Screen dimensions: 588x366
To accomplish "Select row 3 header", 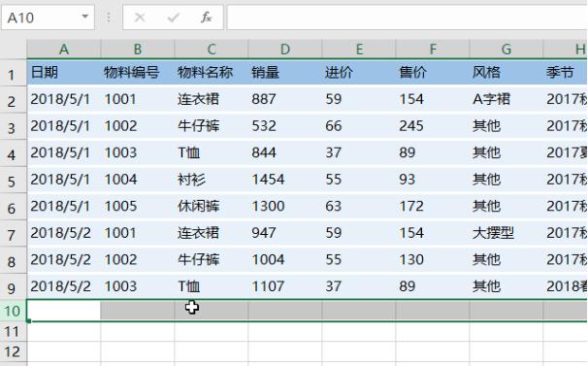I will pyautogui.click(x=14, y=126).
